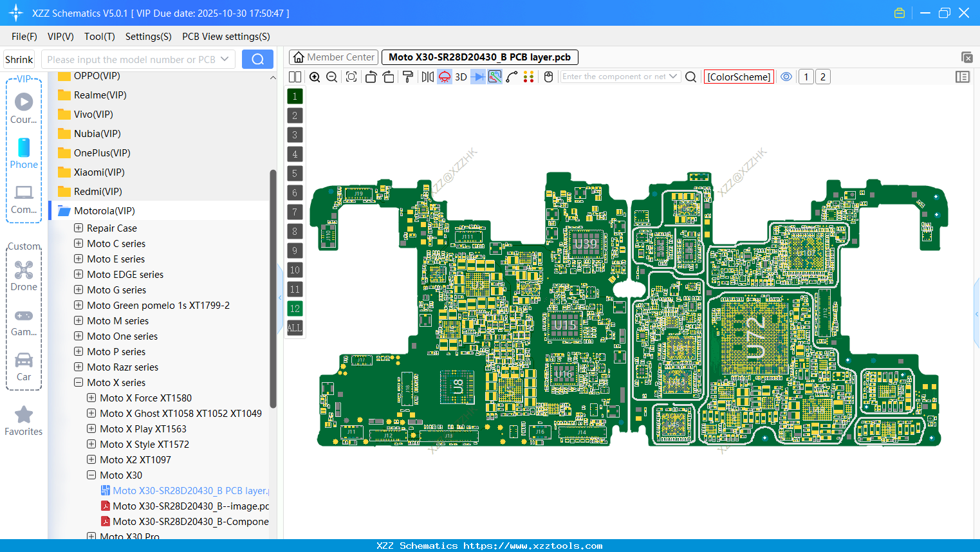This screenshot has height=552, width=980.
Task: Select the paint roller tool
Action: 408,77
